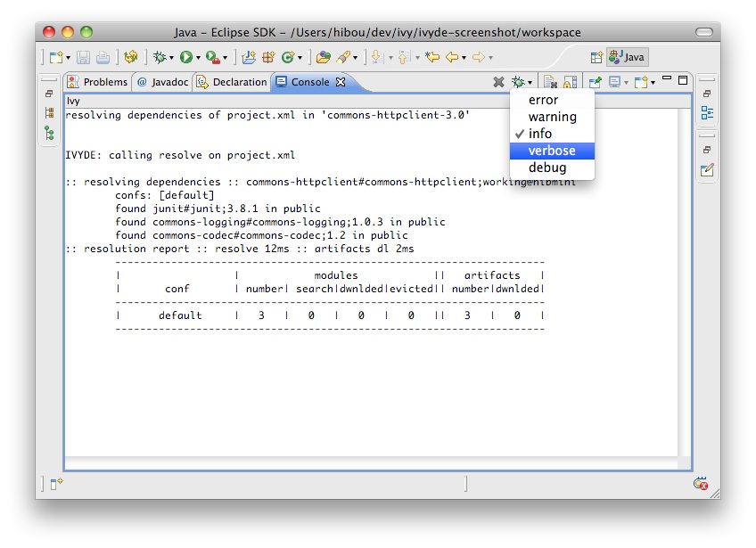Screen dimensions: 756x548
Task: Click the Clear Console icon
Action: [x=550, y=82]
